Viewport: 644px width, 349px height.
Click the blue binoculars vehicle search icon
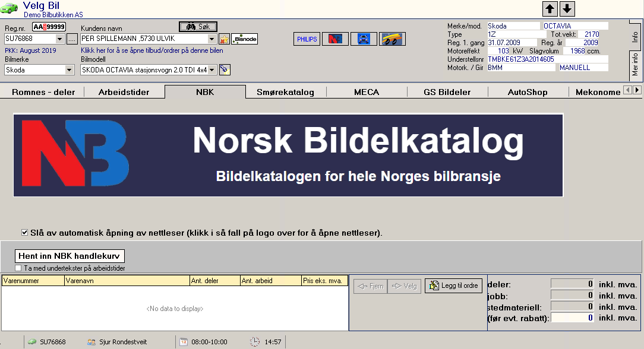pyautogui.click(x=197, y=26)
